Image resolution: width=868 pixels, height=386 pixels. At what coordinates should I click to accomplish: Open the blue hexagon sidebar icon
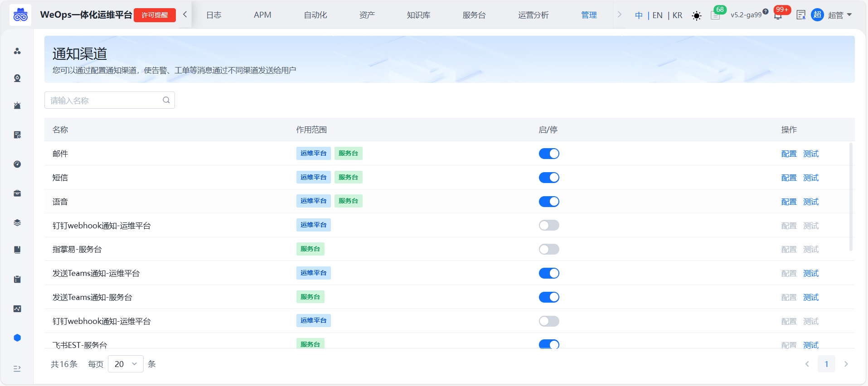pyautogui.click(x=17, y=338)
